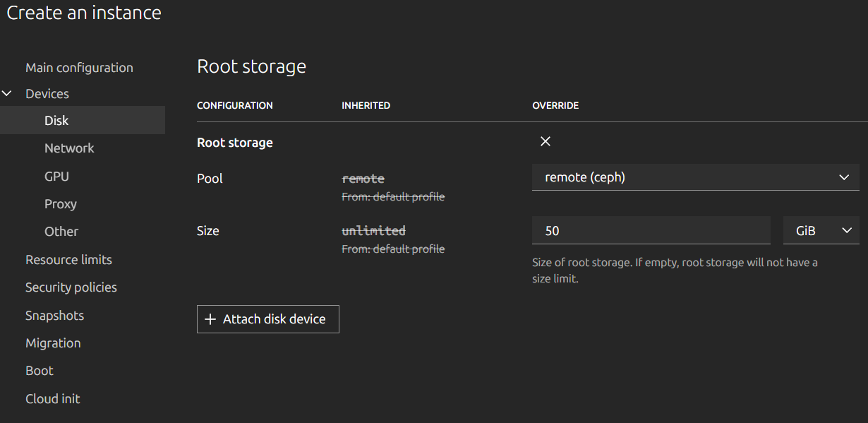The height and width of the screenshot is (423, 868).
Task: Click the INHERITED column header
Action: pos(366,105)
